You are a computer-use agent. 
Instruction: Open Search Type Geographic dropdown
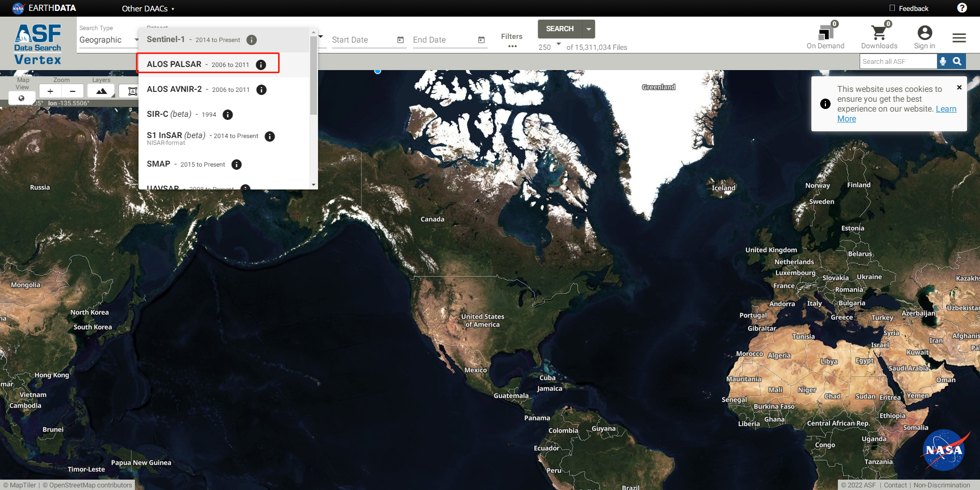click(109, 40)
